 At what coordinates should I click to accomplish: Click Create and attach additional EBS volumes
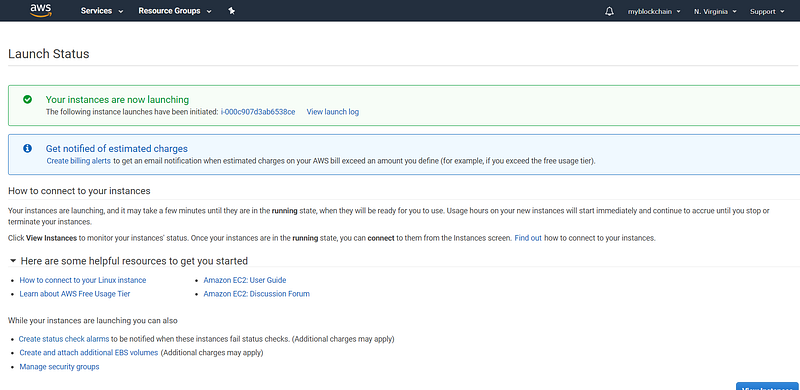pos(89,353)
